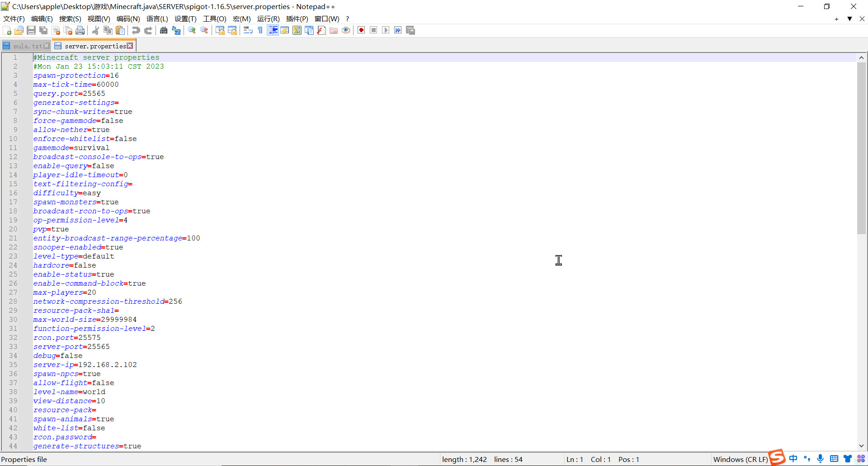Toggle the Function List icon

click(x=321, y=30)
